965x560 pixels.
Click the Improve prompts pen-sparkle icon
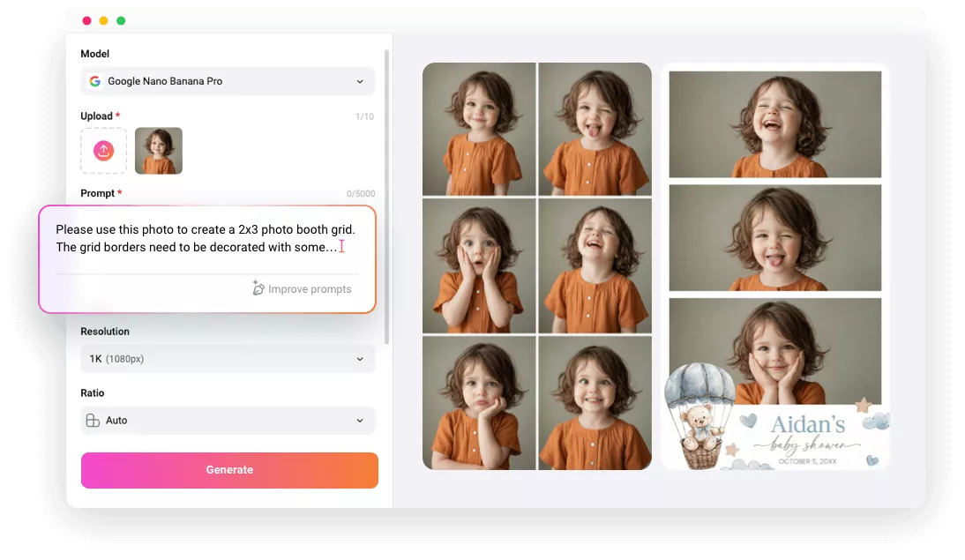tap(258, 287)
